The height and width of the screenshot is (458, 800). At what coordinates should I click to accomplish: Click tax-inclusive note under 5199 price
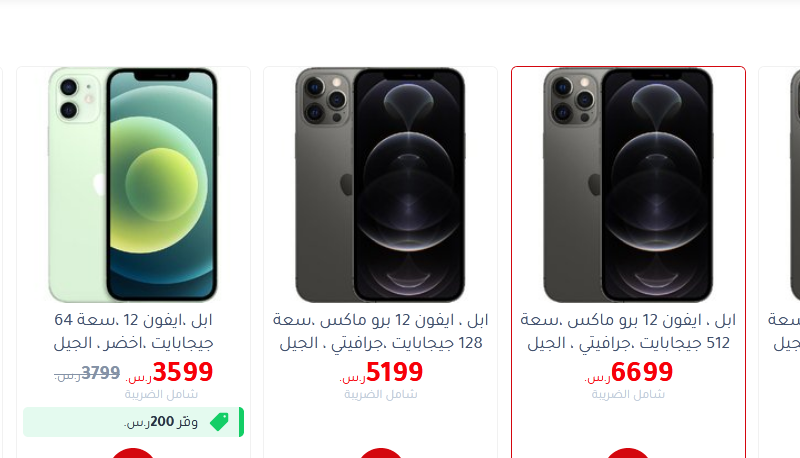[381, 394]
